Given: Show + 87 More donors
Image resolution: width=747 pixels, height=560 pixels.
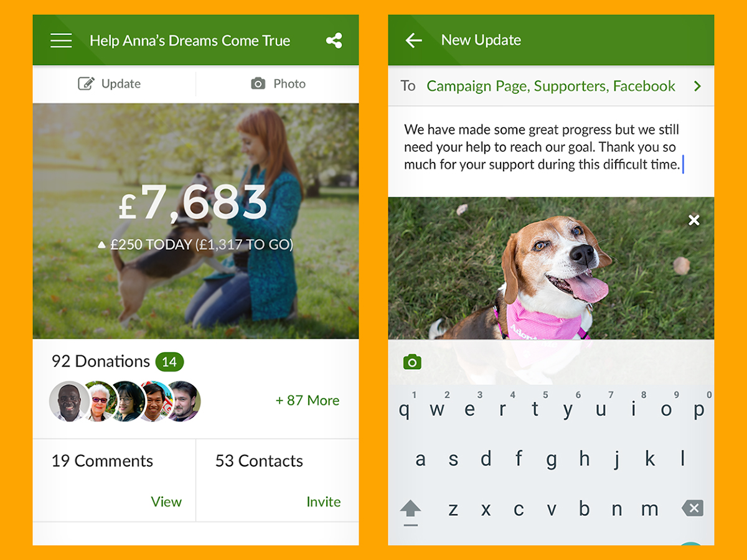Looking at the screenshot, I should [308, 400].
